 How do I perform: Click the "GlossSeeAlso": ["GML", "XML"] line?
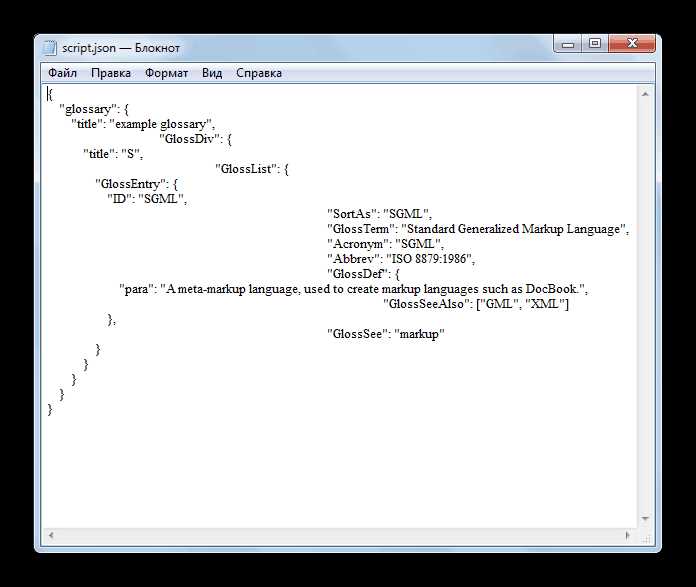tap(476, 304)
